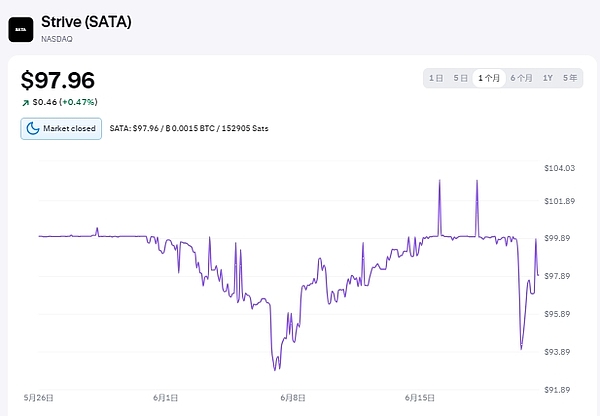Viewport: 600px width, 416px height.
Task: Click the $97.89 y-axis label
Action: 557,276
